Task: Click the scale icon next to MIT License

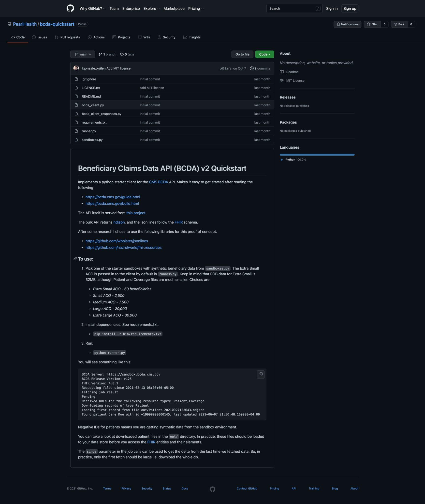Action: (x=282, y=80)
